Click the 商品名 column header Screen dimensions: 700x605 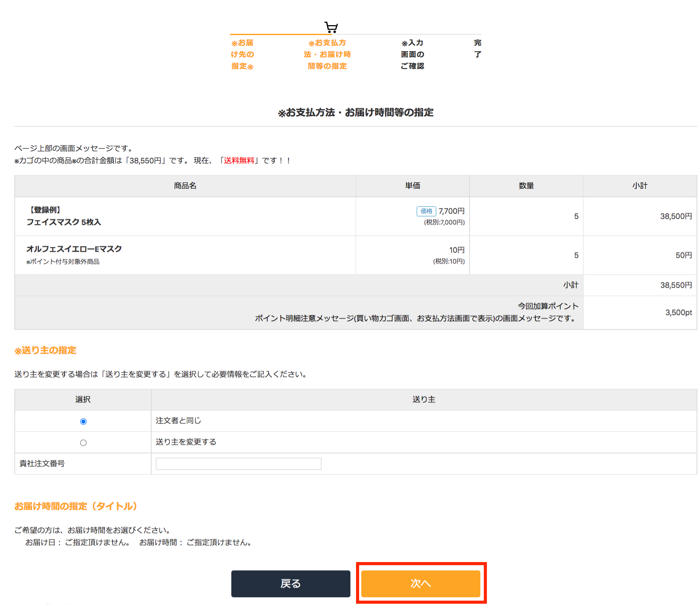[x=185, y=186]
